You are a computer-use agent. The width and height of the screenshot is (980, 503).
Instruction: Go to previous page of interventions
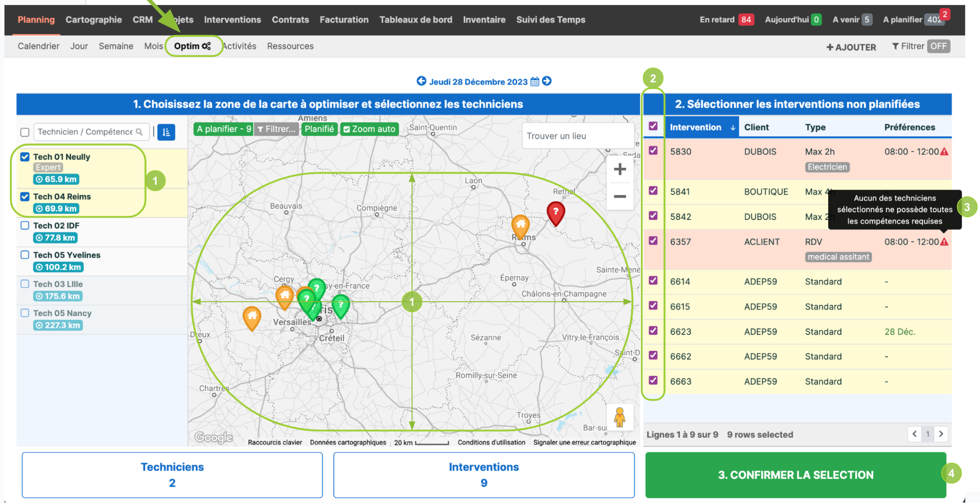[x=915, y=434]
